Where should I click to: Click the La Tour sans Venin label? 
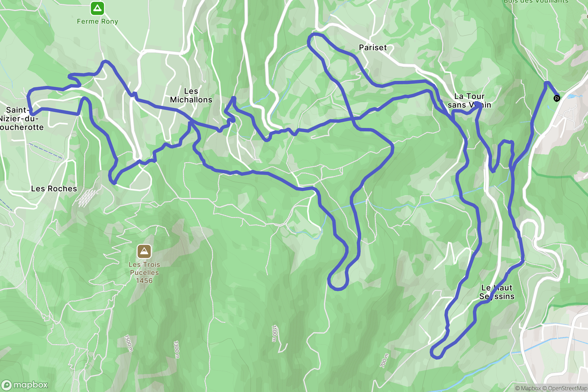[x=470, y=101]
